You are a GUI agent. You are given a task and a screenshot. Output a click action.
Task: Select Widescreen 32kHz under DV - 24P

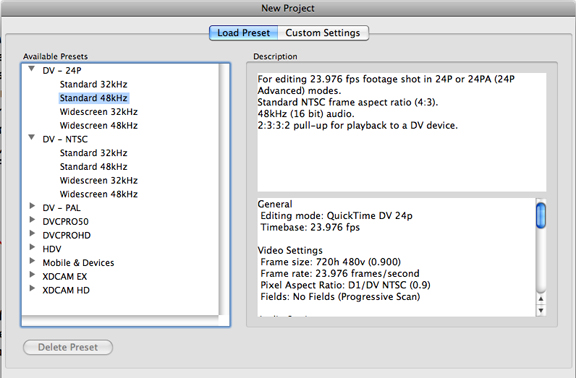(99, 112)
